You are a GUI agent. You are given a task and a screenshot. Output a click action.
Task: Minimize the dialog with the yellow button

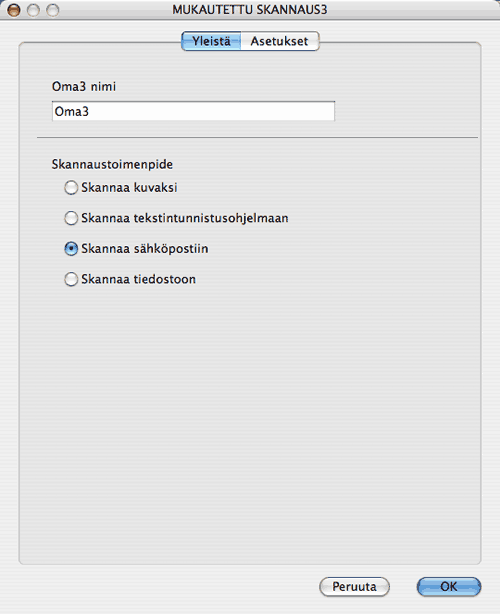33,10
